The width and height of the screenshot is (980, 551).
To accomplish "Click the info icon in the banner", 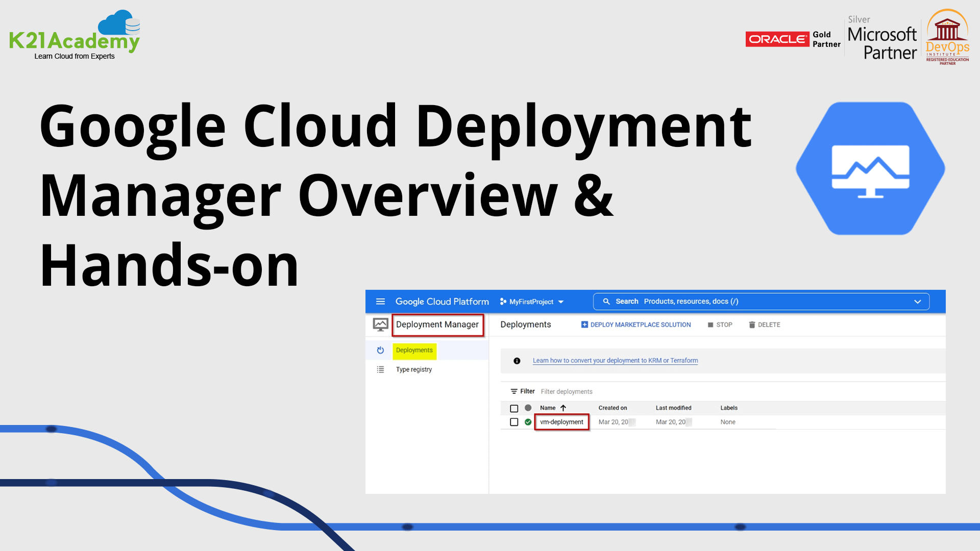I will (x=517, y=361).
